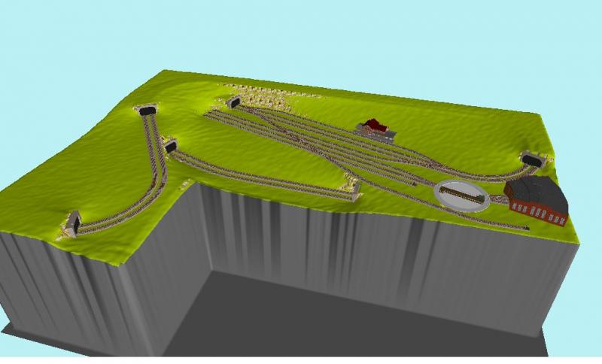
Task: Select the double-track tunnel portal at far left top
Action: click(147, 110)
